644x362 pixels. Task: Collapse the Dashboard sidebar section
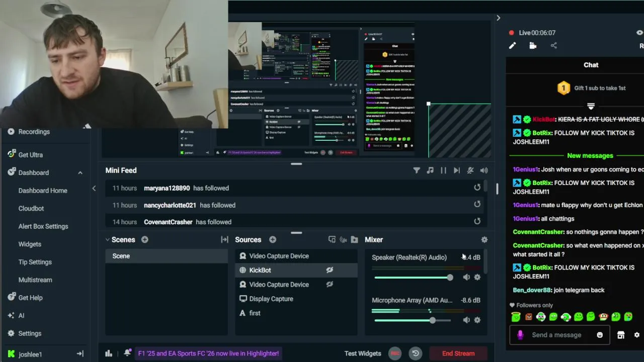pos(80,173)
